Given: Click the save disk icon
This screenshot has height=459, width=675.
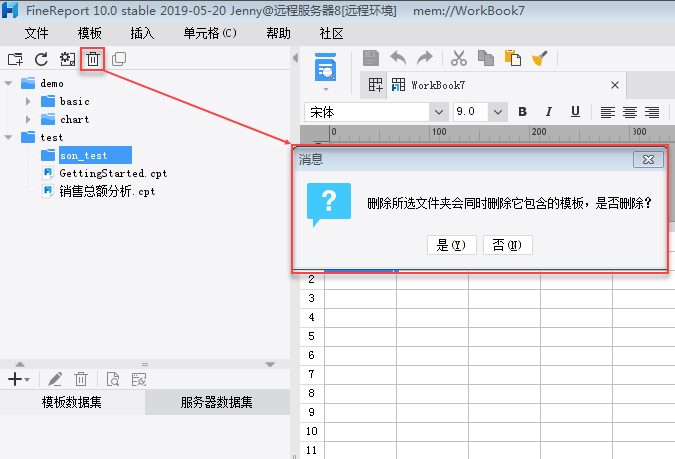Looking at the screenshot, I should pos(371,58).
